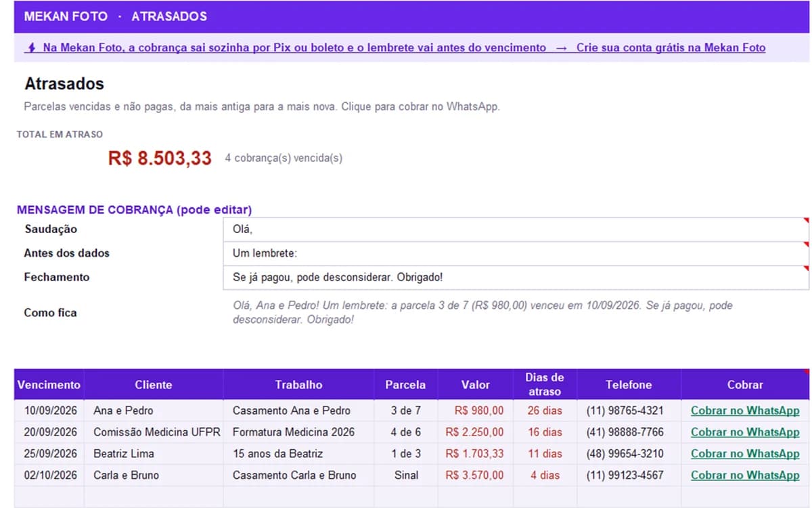Select the date cell 10/09/2026
This screenshot has width=812, height=508.
click(49, 410)
